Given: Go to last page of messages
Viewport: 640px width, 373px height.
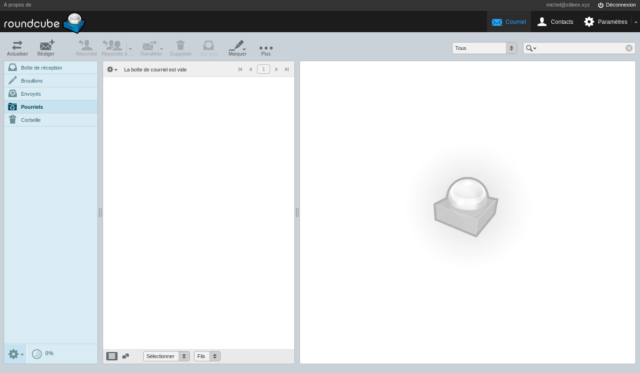Looking at the screenshot, I should click(x=287, y=69).
